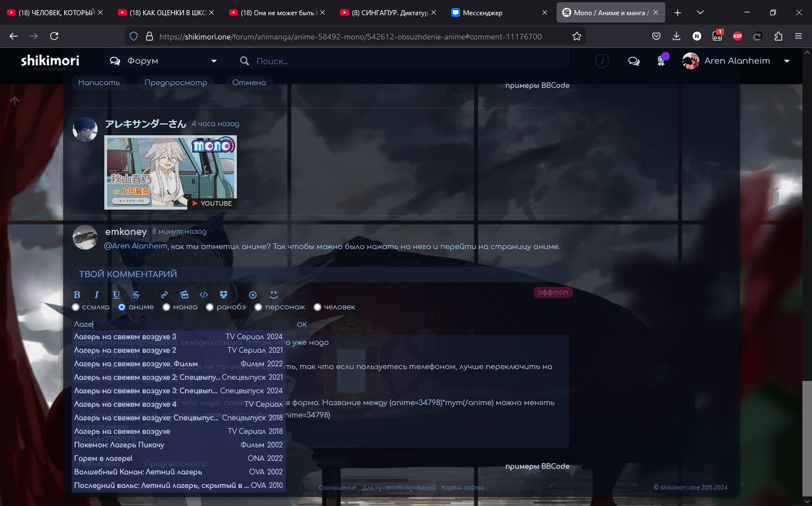Select the 'аниме' radio button

tap(122, 307)
